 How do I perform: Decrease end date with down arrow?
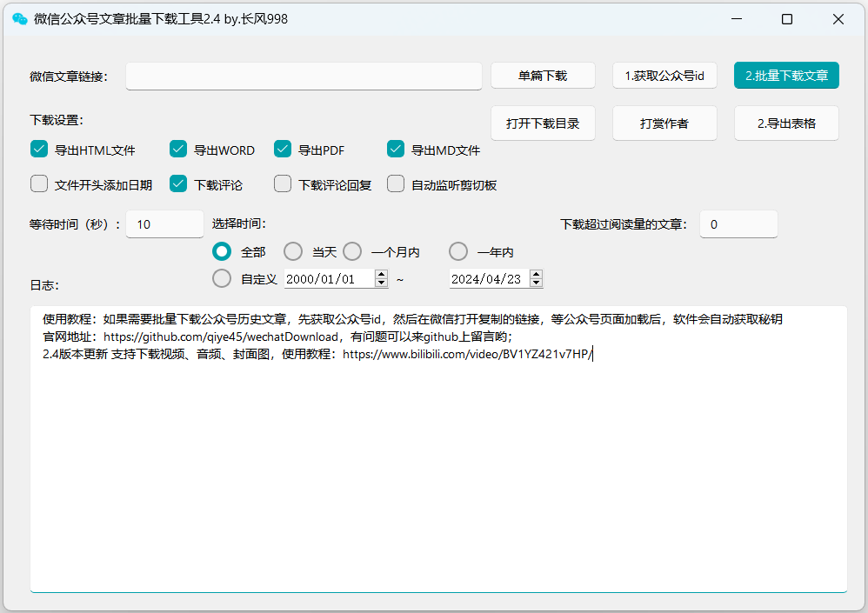coord(536,283)
